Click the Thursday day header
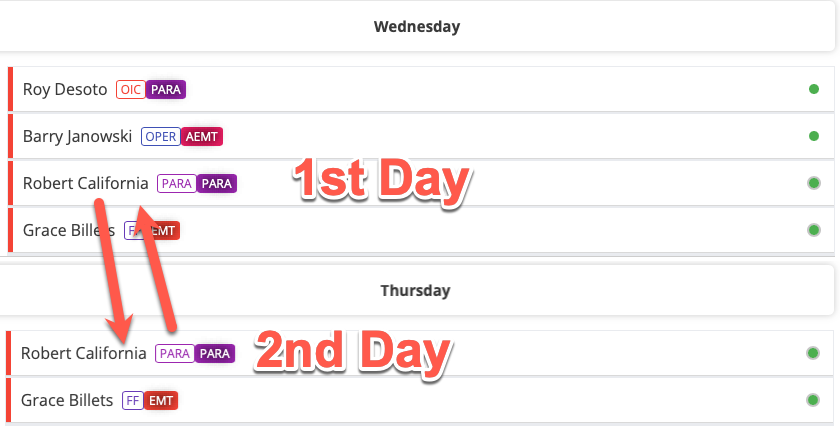This screenshot has width=840, height=426. 415,291
